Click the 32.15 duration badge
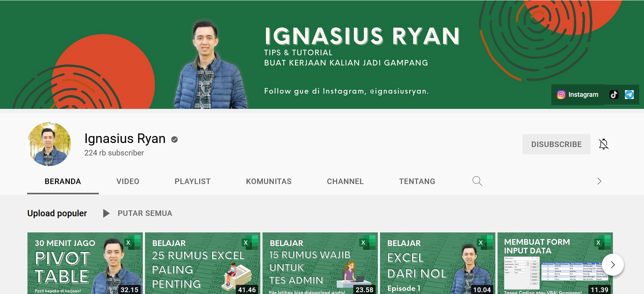This screenshot has height=294, width=644. click(129, 290)
